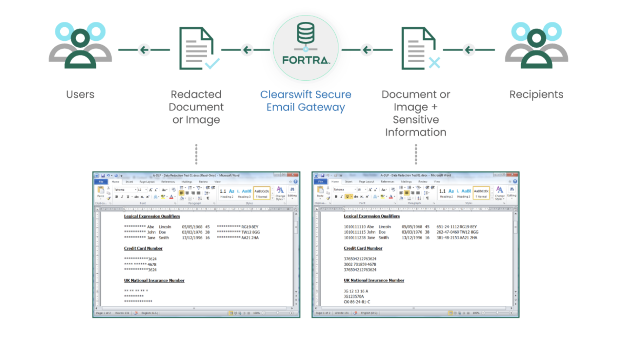Click Format Painter in left Read-Only Word window
Viewport: 644px width, 341px height.
point(109,198)
